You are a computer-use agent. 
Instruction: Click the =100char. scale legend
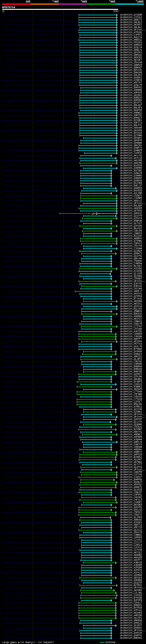pos(109,642)
